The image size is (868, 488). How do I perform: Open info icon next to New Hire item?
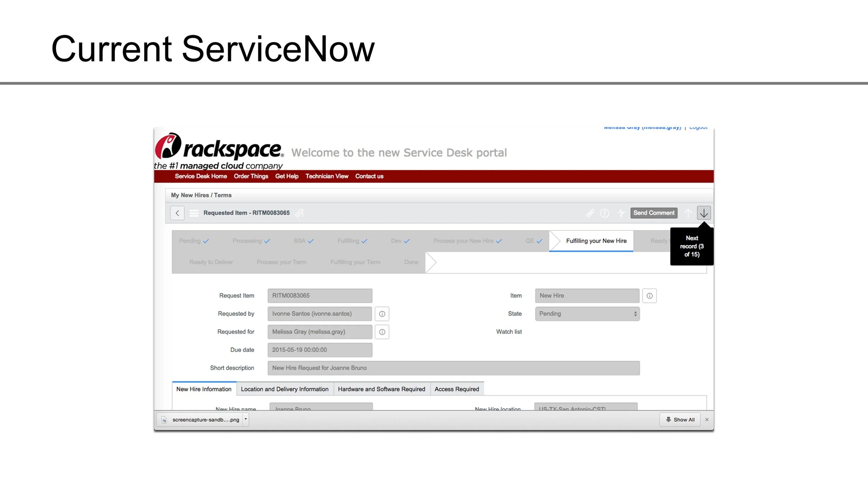pyautogui.click(x=649, y=296)
